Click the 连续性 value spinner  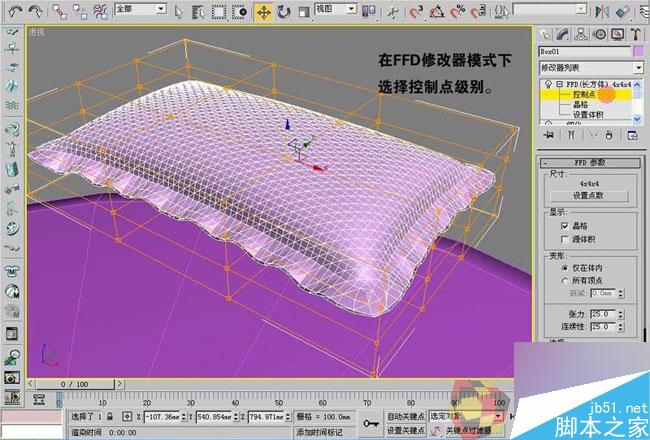pyautogui.click(x=621, y=327)
